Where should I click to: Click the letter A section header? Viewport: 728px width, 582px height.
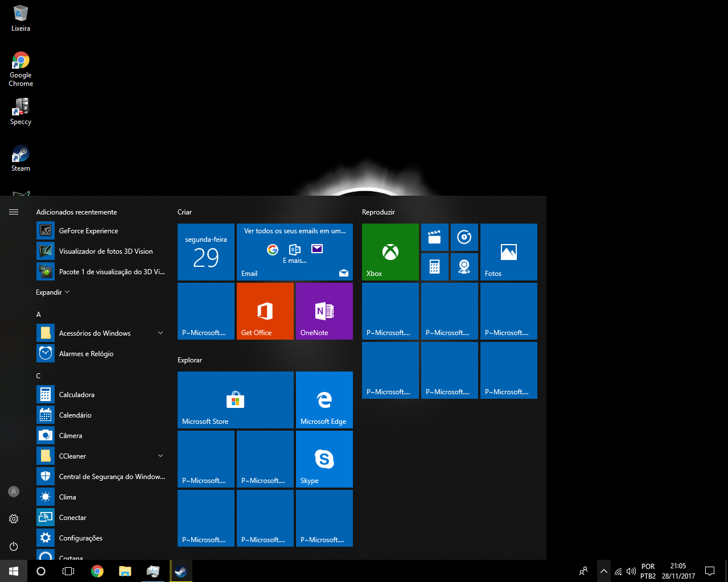tap(39, 315)
